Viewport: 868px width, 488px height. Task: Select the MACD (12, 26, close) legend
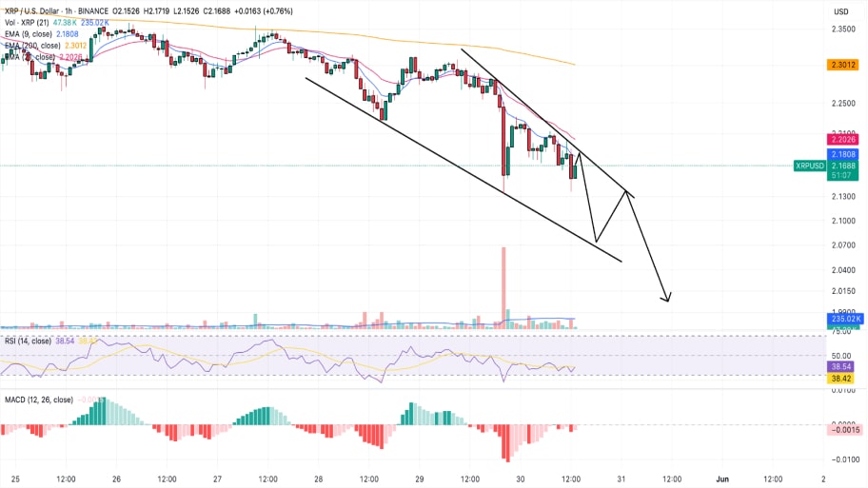(x=38, y=399)
